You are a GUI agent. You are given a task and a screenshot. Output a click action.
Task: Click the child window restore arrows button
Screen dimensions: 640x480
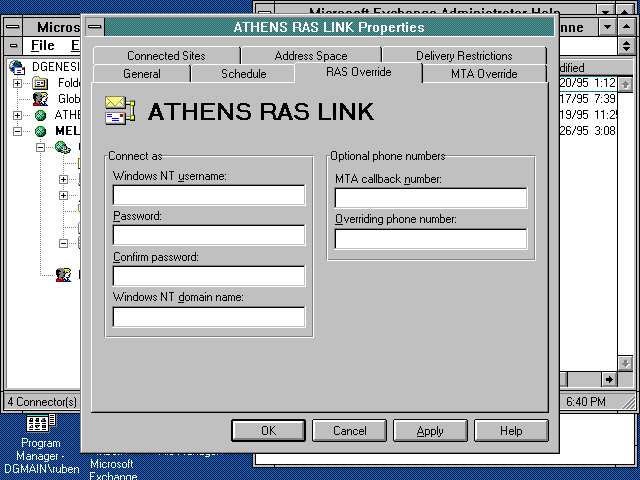click(x=627, y=45)
